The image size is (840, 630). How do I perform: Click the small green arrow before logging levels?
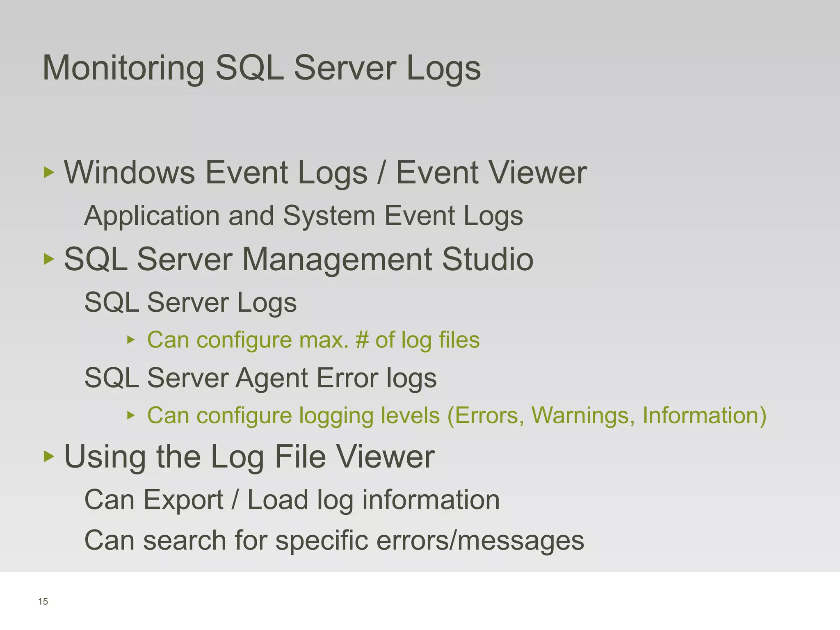(131, 415)
